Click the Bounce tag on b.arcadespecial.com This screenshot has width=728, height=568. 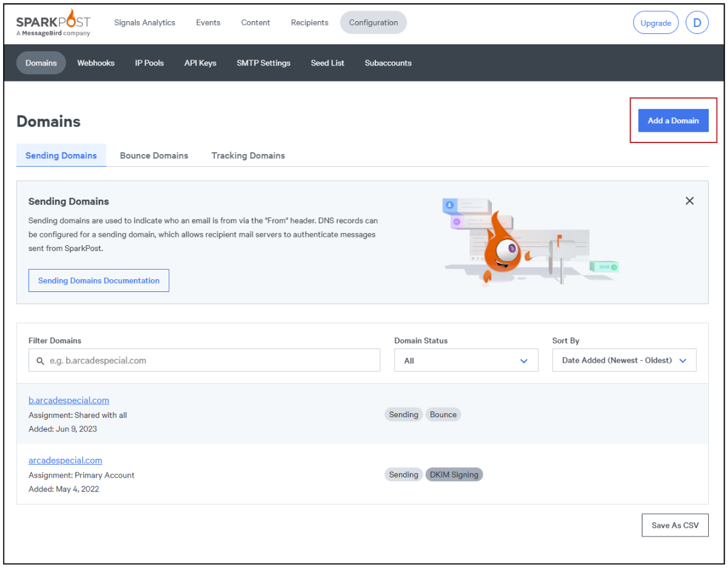pyautogui.click(x=443, y=415)
